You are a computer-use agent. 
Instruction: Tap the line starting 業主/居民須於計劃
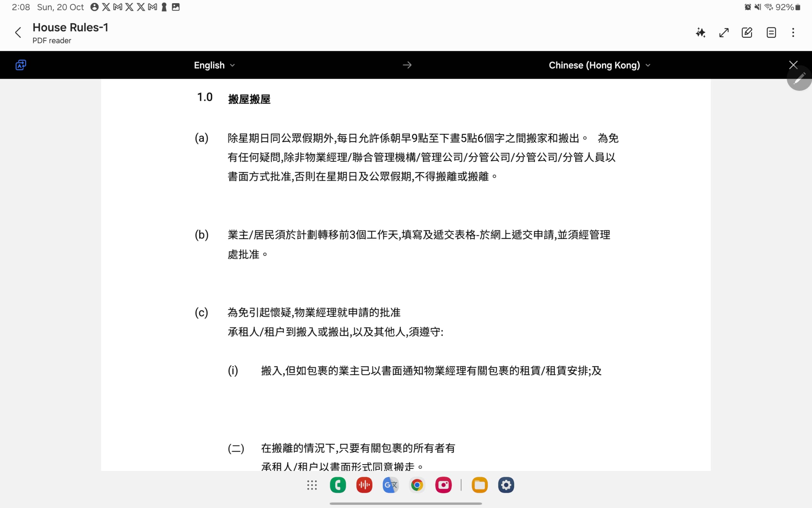[419, 234]
